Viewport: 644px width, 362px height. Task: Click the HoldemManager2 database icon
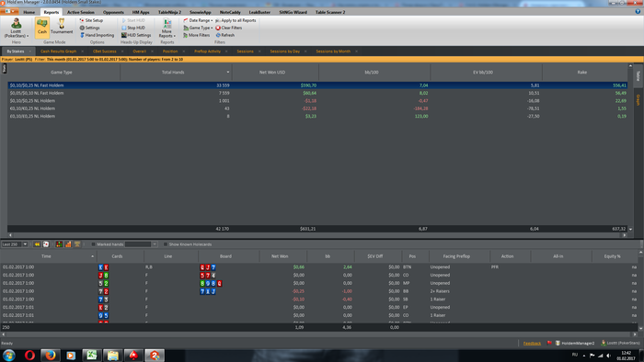coord(558,343)
